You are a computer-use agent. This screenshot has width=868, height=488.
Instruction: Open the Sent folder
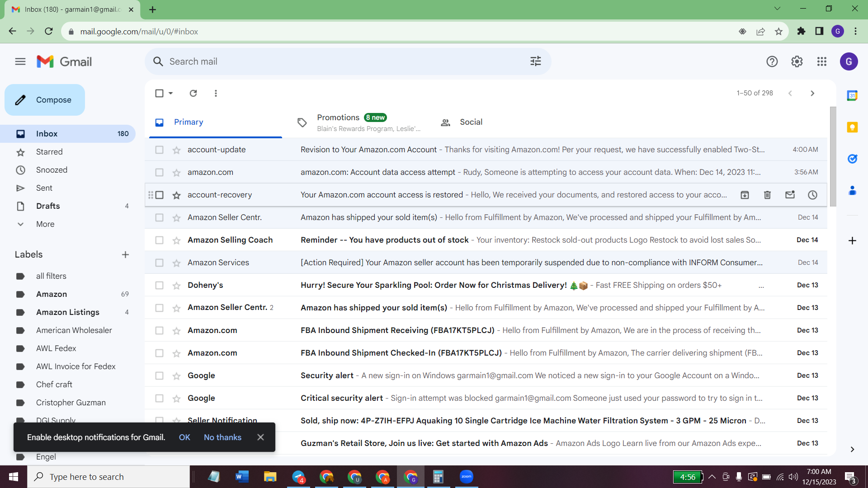44,188
